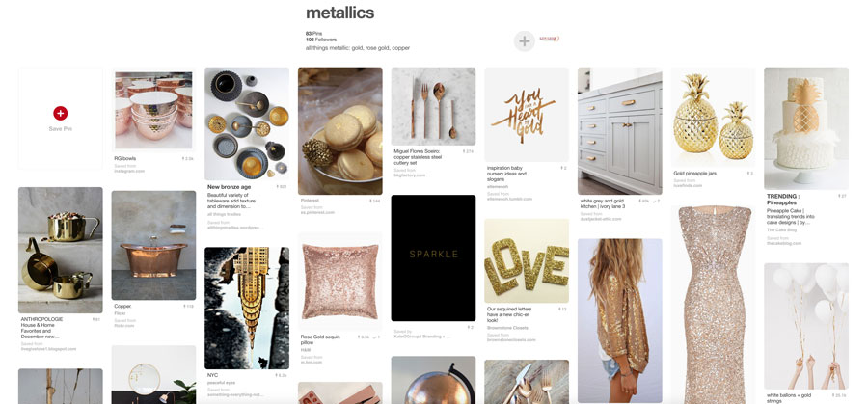
Task: Open the RG bowls pin image
Action: (153, 110)
